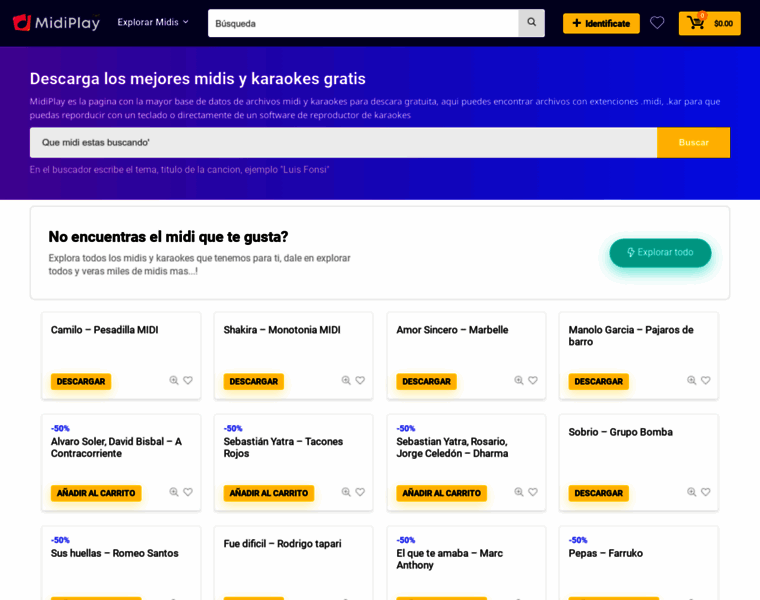Viewport: 760px width, 600px height.
Task: Quick view Sobrio – Grupo Bomba zoom icon
Action: (692, 492)
